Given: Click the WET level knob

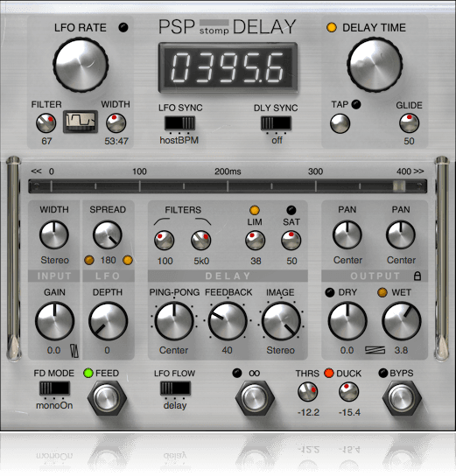Looking at the screenshot, I should coord(402,321).
